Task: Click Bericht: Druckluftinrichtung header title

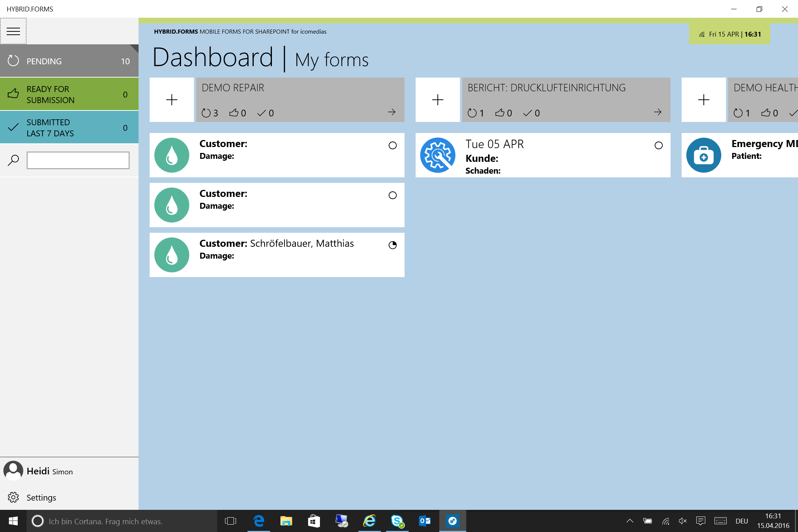Action: (x=547, y=88)
